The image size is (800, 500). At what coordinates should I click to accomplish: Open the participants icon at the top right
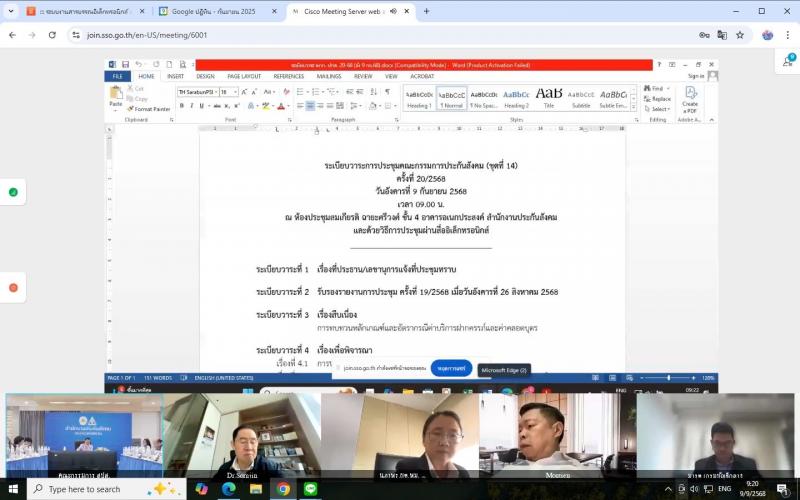[788, 61]
